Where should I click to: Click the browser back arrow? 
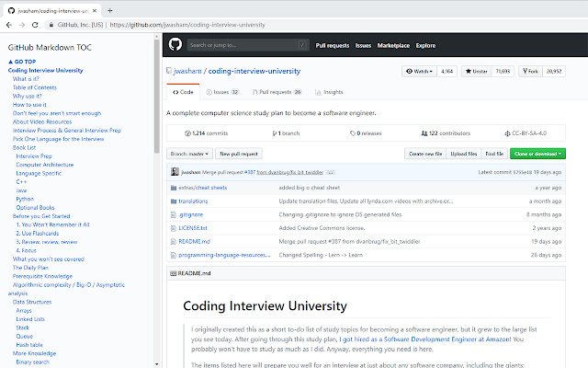pos(10,26)
